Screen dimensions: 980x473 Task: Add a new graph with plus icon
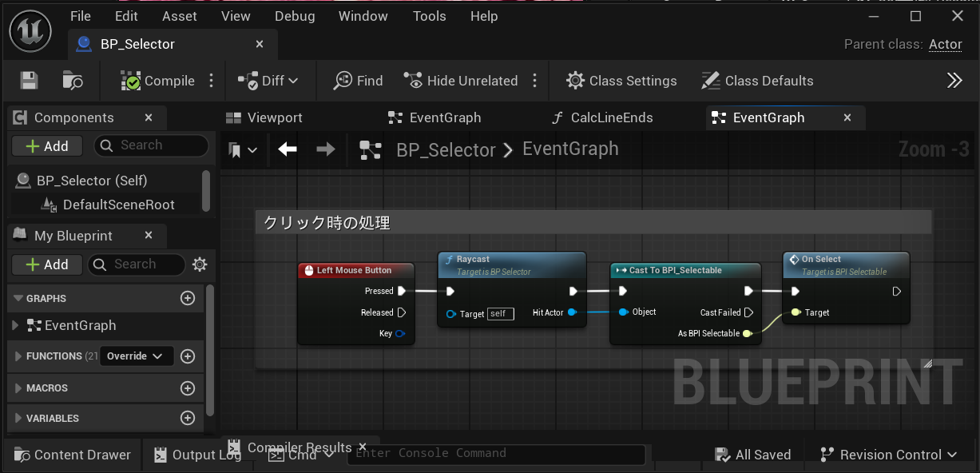188,298
